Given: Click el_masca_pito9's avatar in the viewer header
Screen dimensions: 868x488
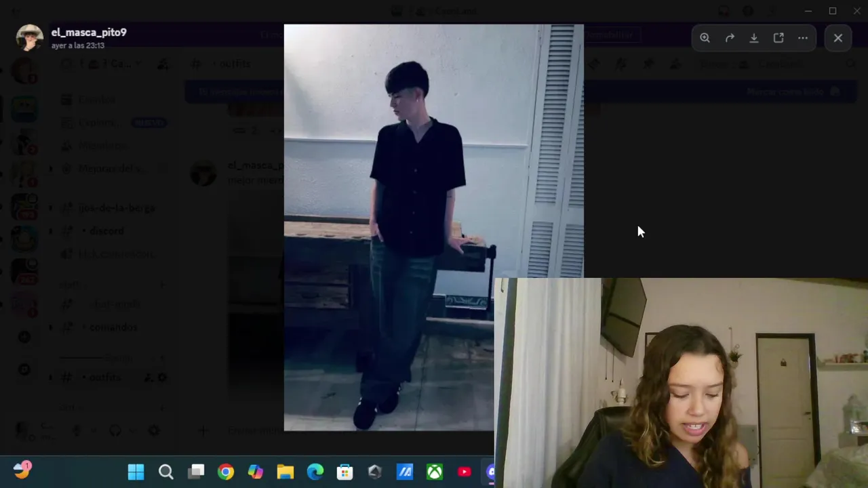Looking at the screenshot, I should pyautogui.click(x=30, y=38).
